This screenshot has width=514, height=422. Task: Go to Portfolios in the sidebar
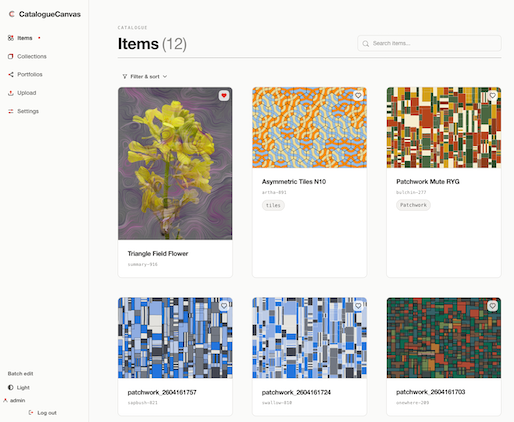pyautogui.click(x=25, y=74)
